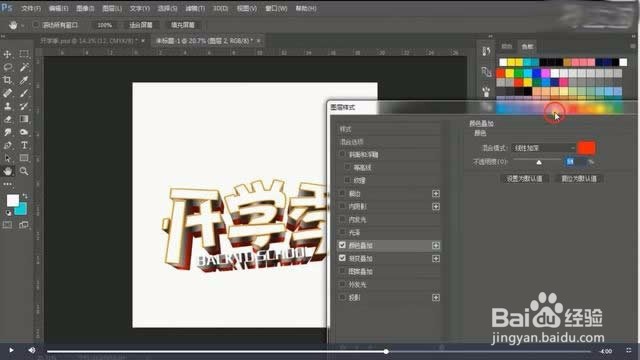
Task: Adjust the 不透明度 opacity slider handle
Action: coord(539,162)
